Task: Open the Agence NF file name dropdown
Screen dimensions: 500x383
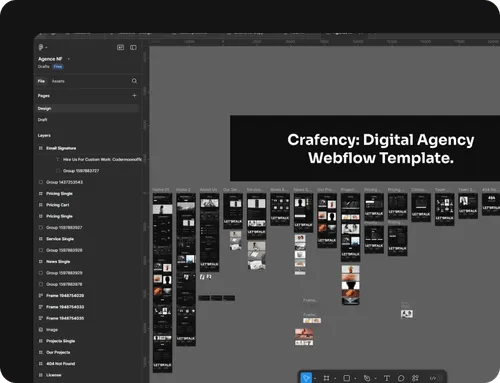Action: [69, 59]
